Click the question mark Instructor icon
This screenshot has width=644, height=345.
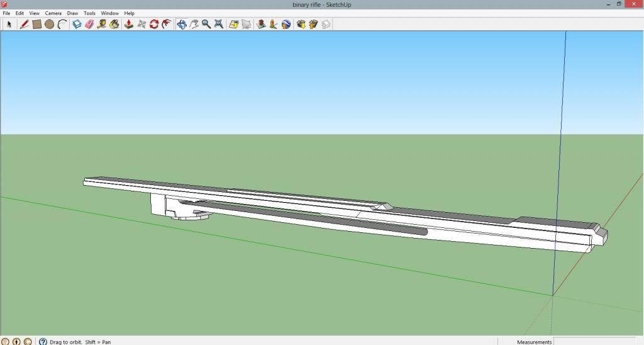coord(43,342)
